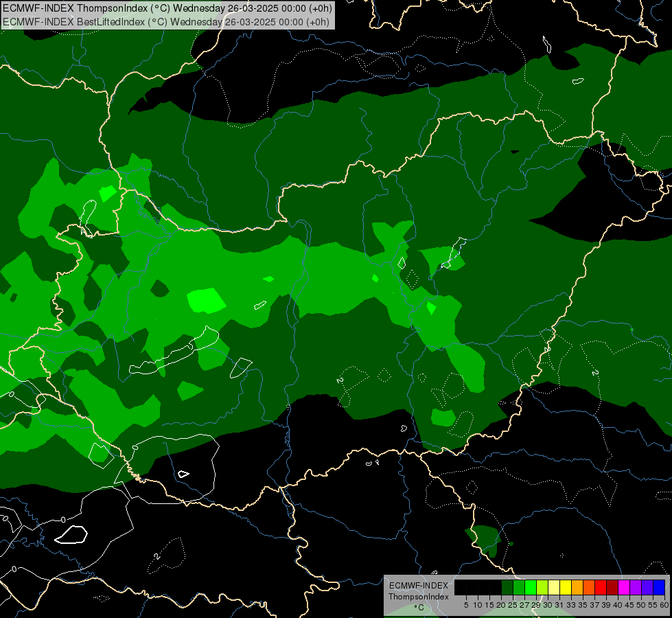Viewport: 672px width, 618px height.
Task: Click the legend tick value '35'
Action: click(x=583, y=605)
